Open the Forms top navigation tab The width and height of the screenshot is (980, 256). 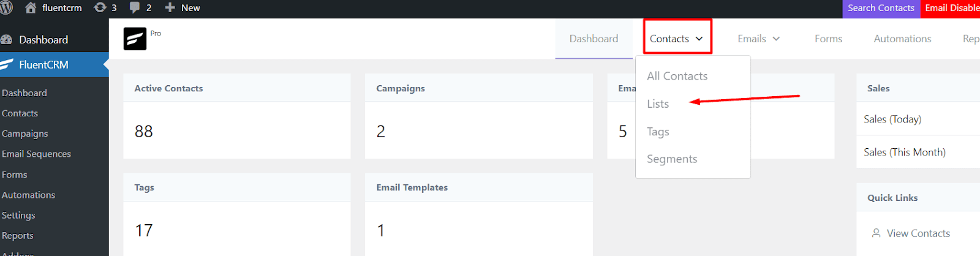828,39
